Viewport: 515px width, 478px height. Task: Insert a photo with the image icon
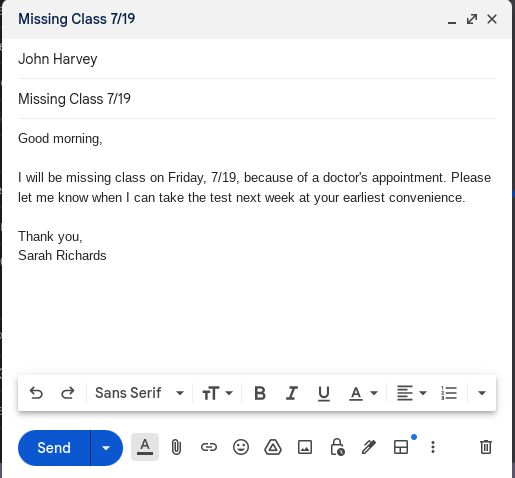coord(305,447)
